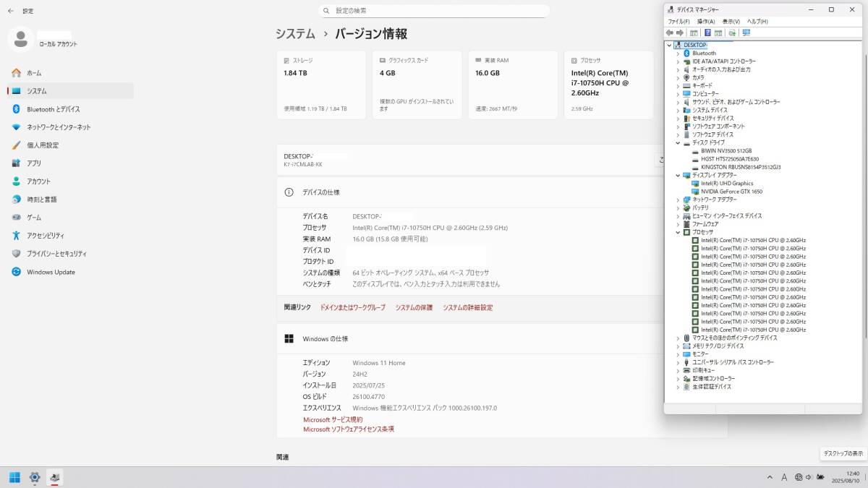Open 個人用設定 in Settings sidebar

pyautogui.click(x=70, y=145)
